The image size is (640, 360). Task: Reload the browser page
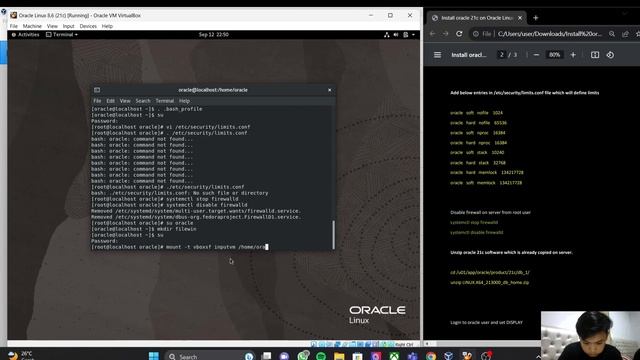click(459, 34)
